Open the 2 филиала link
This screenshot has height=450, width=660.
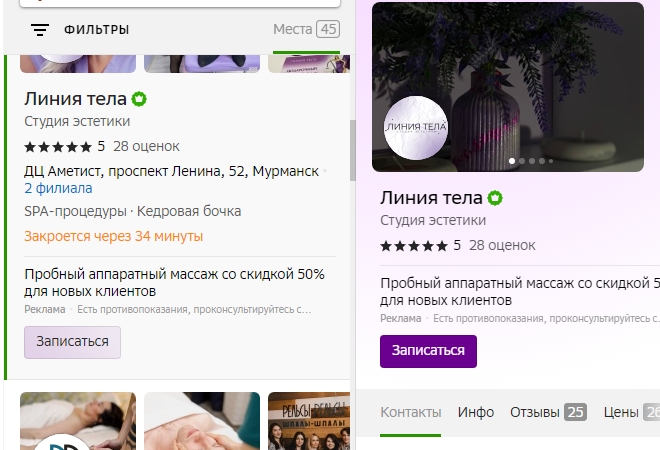pyautogui.click(x=58, y=188)
